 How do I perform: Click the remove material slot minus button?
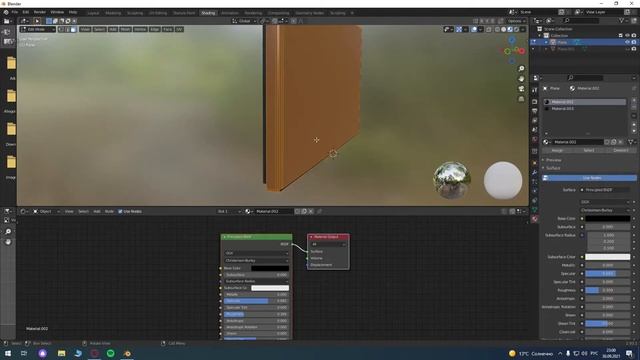634,107
